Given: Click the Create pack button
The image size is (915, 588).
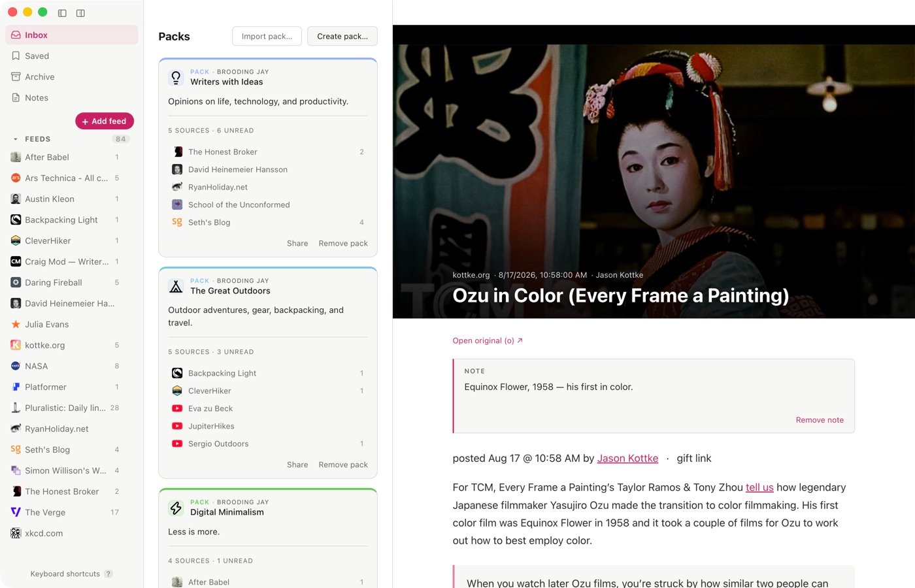Looking at the screenshot, I should point(342,37).
